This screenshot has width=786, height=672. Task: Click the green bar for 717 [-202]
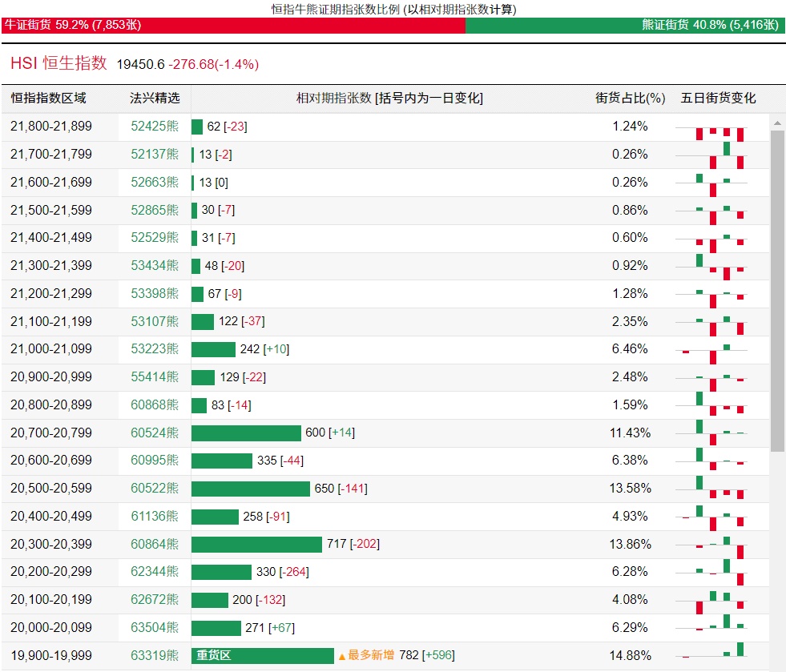pos(256,544)
